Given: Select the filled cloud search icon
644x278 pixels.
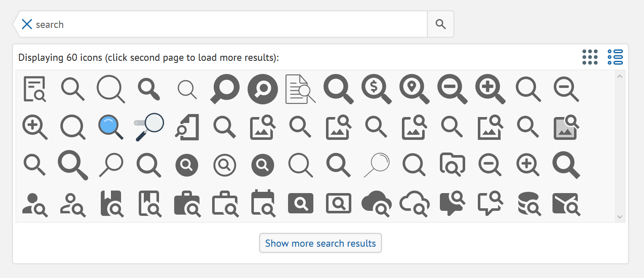Looking at the screenshot, I should coord(376,204).
